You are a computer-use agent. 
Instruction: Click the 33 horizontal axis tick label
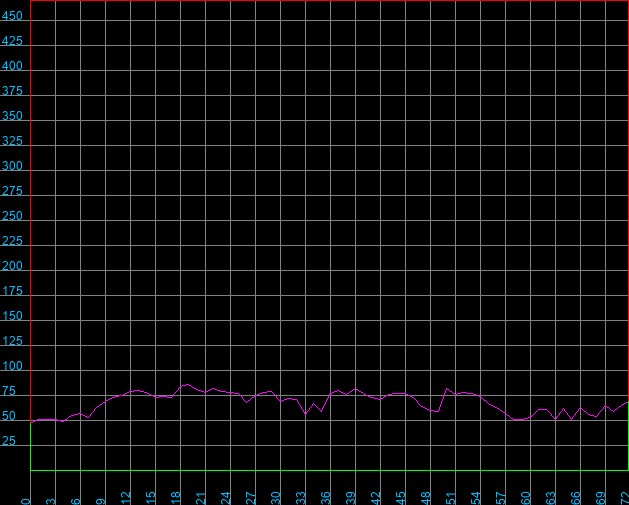[x=300, y=498]
